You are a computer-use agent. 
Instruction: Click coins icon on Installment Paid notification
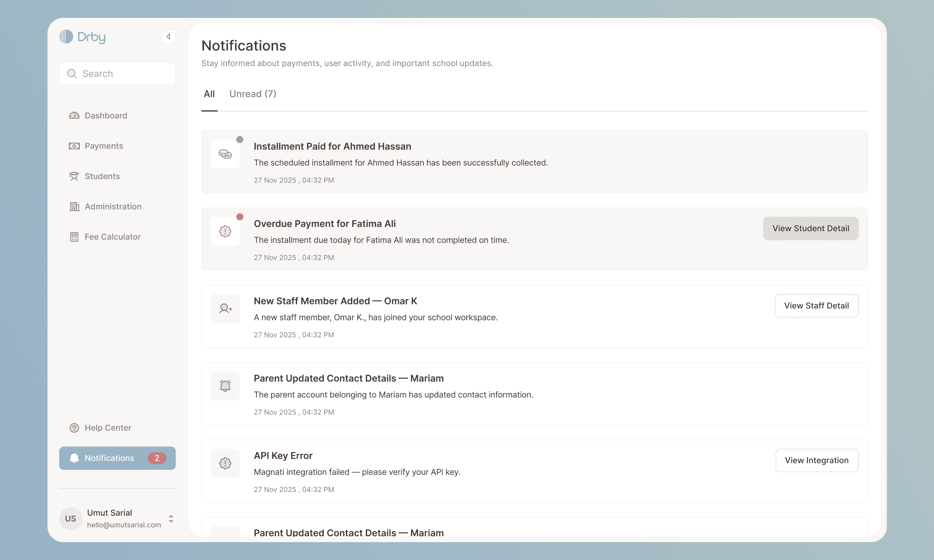(x=225, y=154)
